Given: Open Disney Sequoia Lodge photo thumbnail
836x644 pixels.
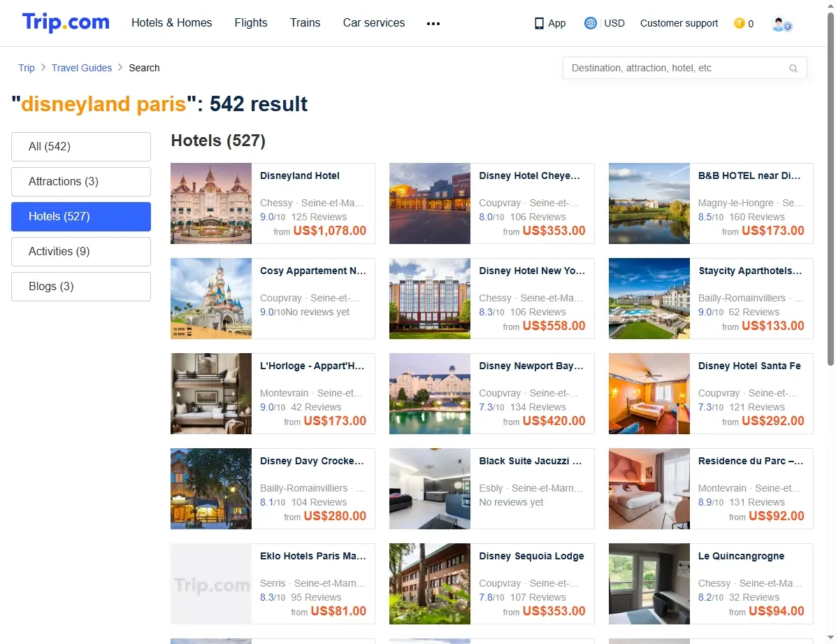Looking at the screenshot, I should (430, 584).
